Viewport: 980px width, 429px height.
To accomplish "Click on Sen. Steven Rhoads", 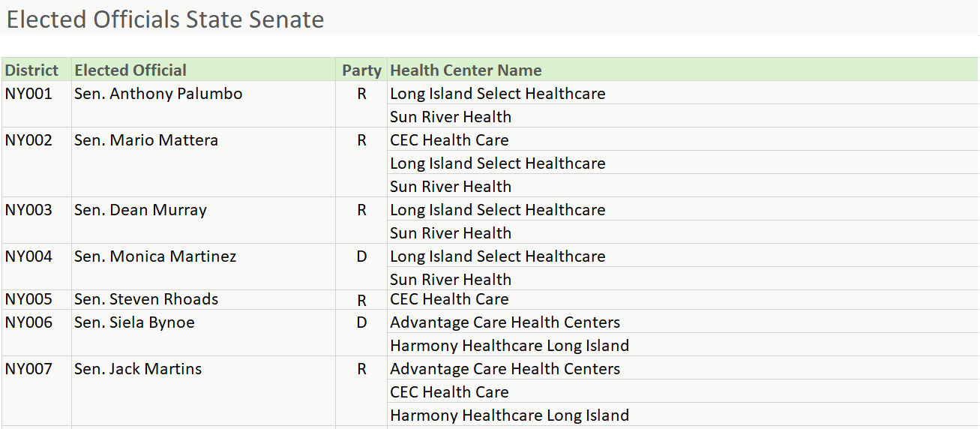I will coord(146,299).
